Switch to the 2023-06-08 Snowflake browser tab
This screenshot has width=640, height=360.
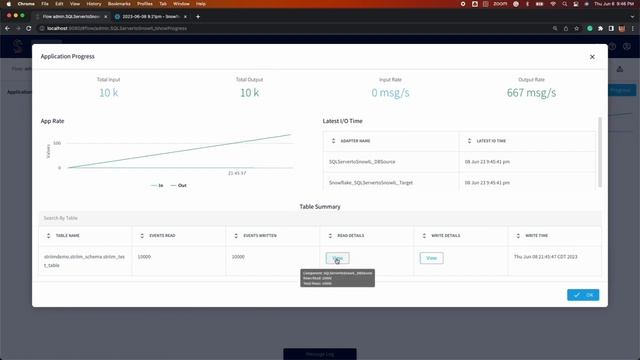[x=150, y=17]
